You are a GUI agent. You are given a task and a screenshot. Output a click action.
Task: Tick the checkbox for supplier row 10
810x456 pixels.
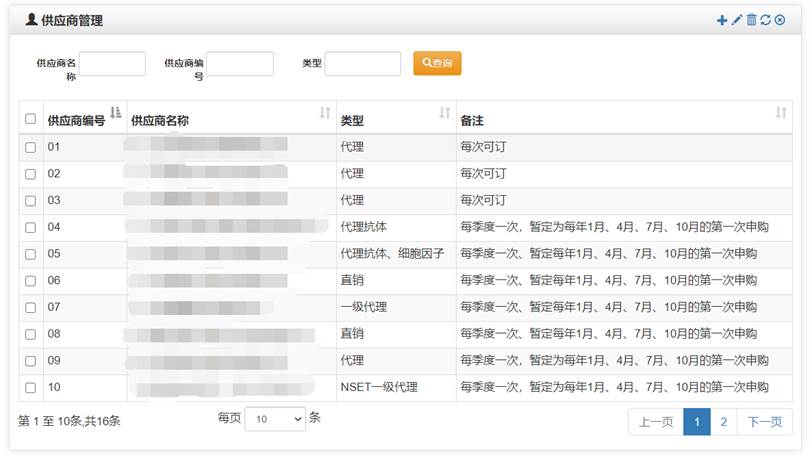[30, 387]
